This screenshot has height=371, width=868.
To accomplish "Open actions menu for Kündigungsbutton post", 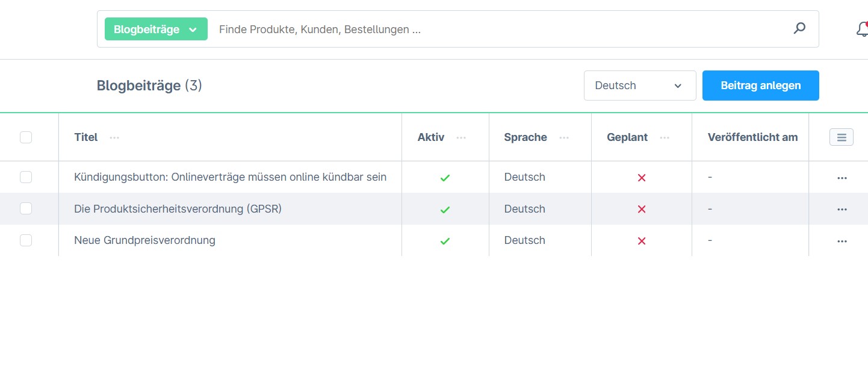I will [842, 178].
